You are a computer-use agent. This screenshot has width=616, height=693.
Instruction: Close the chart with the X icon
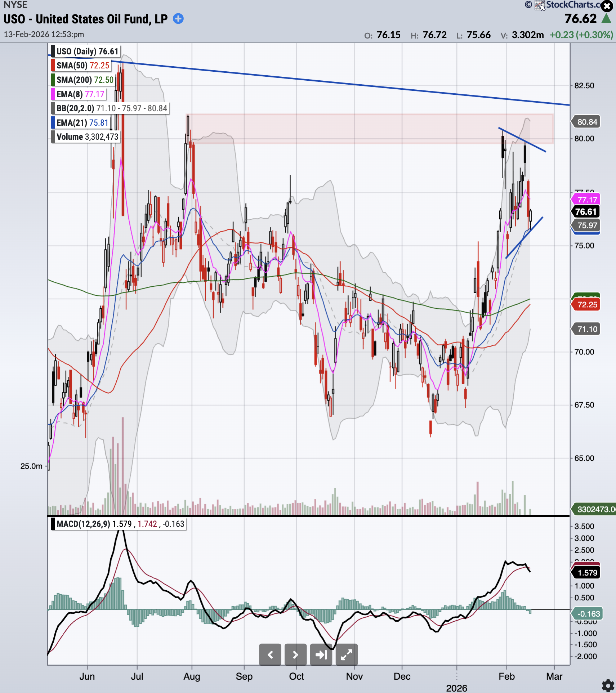coord(607,6)
